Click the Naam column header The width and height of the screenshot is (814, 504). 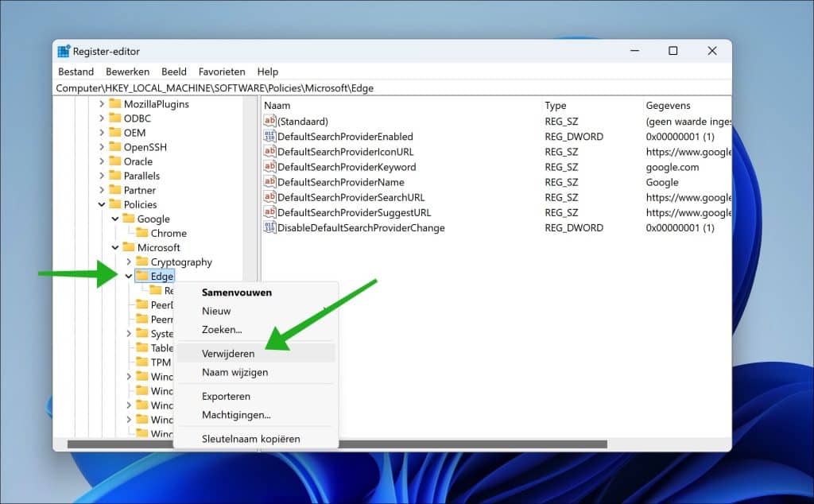(x=401, y=106)
